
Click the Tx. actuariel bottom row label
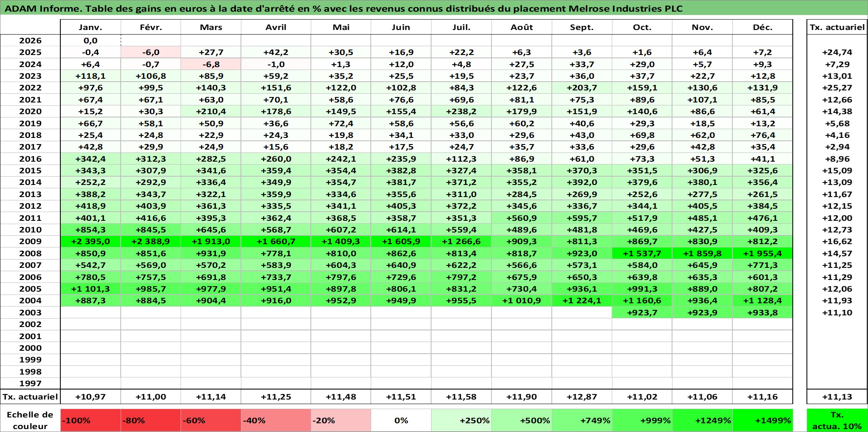click(30, 397)
